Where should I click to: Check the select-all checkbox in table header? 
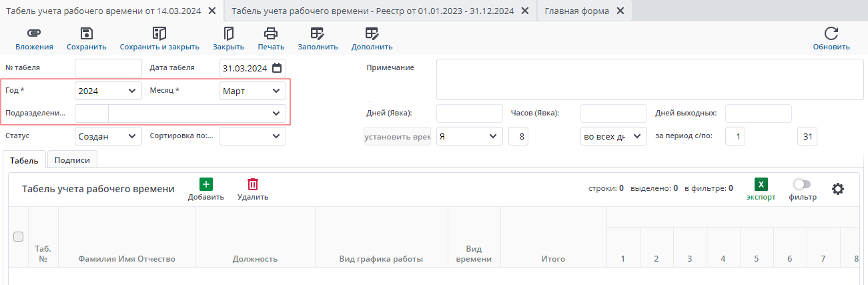point(19,236)
